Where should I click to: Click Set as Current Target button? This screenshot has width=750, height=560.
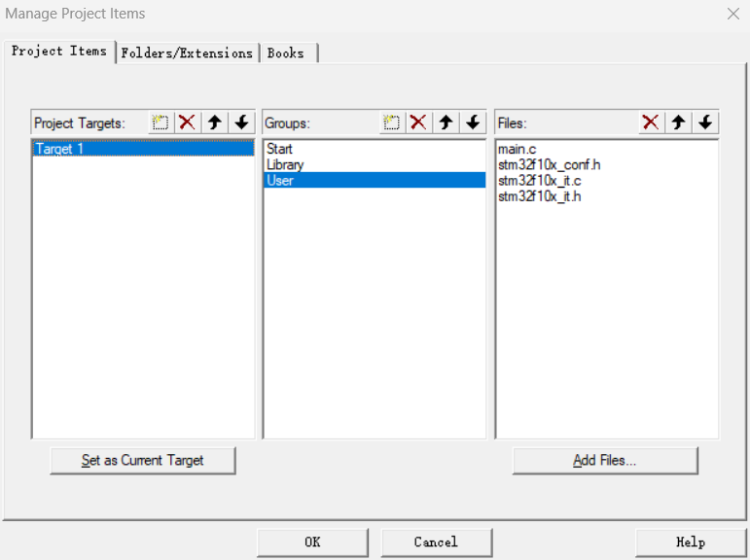coord(143,461)
